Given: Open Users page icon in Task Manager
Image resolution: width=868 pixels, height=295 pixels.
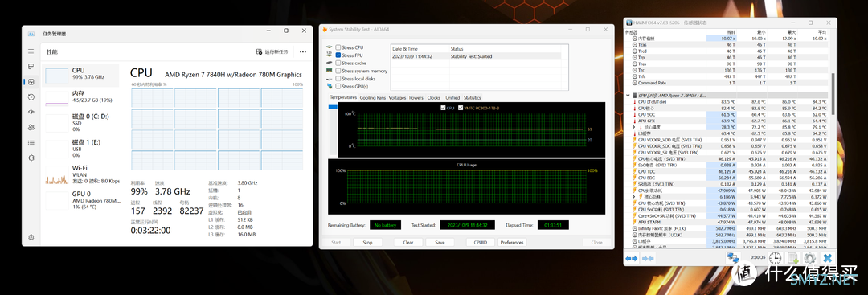Looking at the screenshot, I should (31, 127).
